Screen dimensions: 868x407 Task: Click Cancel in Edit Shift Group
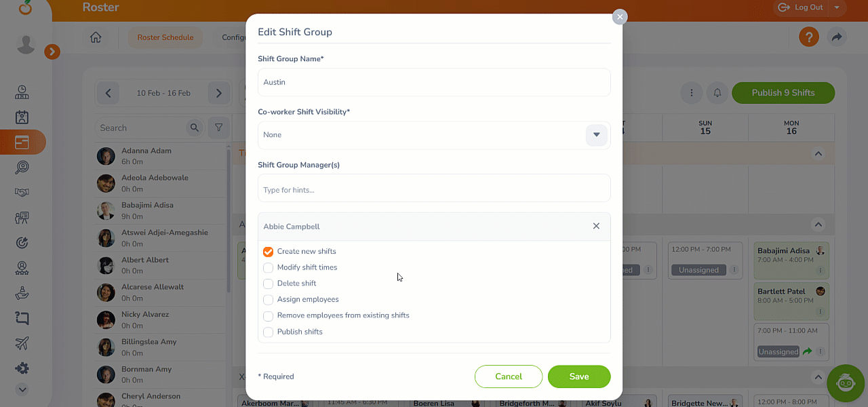pyautogui.click(x=509, y=376)
